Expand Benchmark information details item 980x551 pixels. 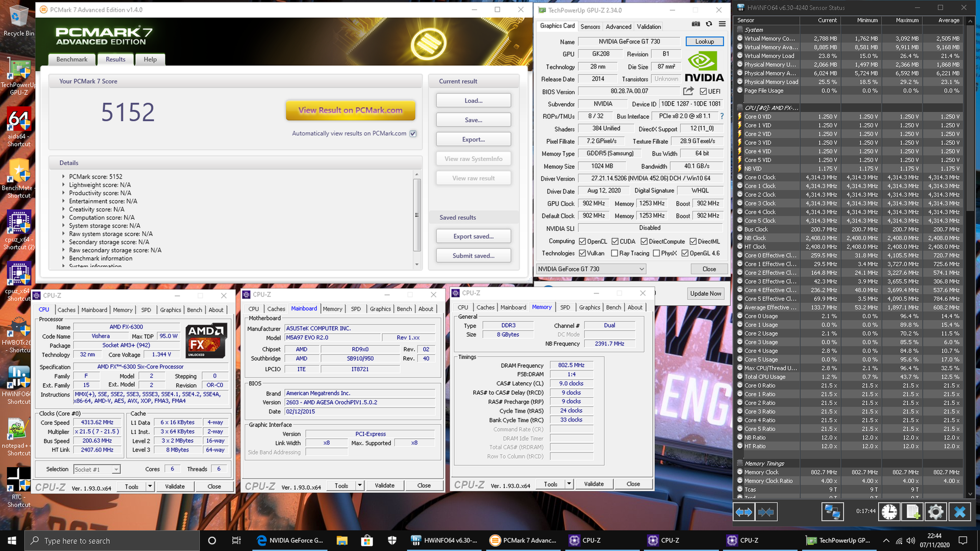[64, 258]
